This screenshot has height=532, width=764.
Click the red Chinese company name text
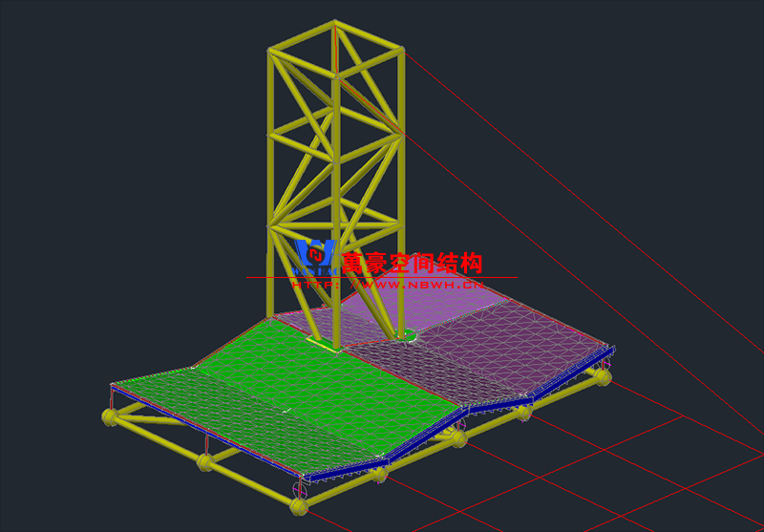coord(413,262)
